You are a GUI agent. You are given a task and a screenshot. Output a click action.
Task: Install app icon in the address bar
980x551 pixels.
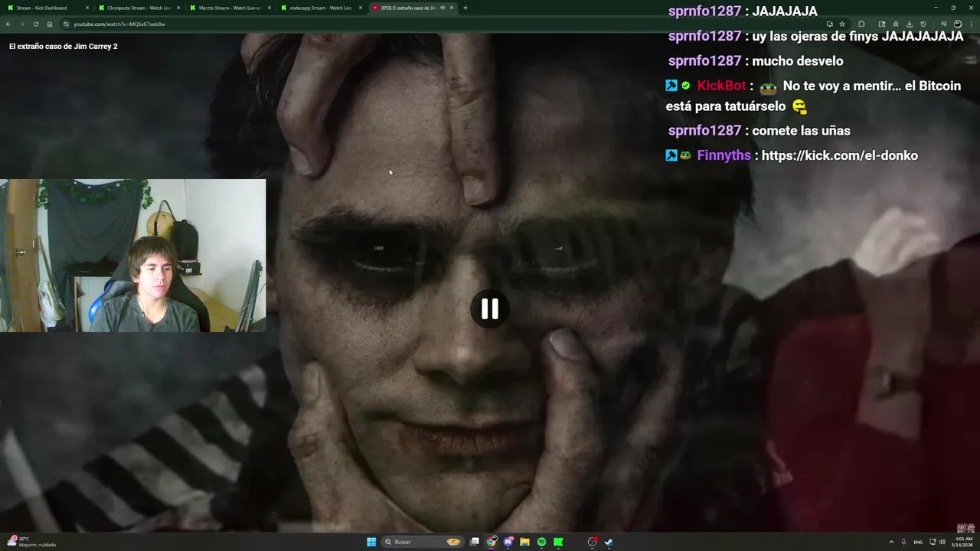pos(829,24)
